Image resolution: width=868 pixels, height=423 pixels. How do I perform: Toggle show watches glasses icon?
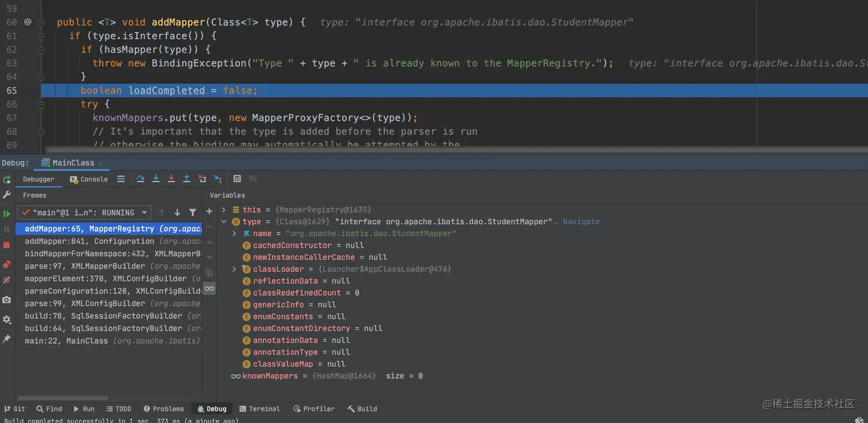pos(210,289)
